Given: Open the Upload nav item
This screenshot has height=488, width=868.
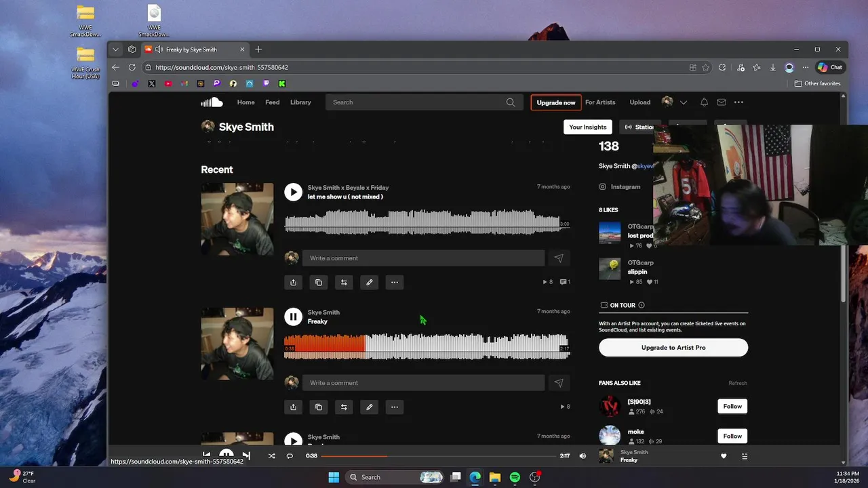Looking at the screenshot, I should (639, 102).
